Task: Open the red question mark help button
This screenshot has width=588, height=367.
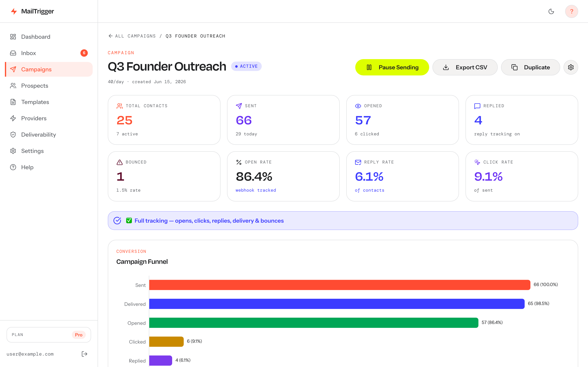Action: [x=571, y=11]
